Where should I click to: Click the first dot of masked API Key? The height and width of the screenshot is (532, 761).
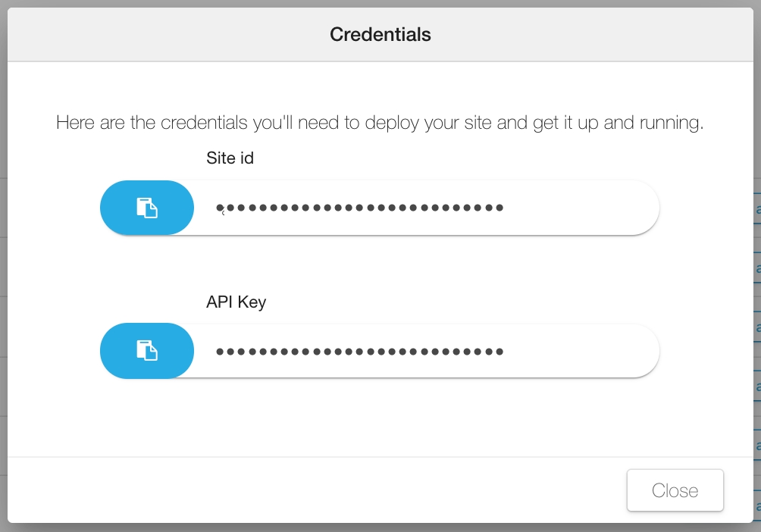(x=220, y=352)
